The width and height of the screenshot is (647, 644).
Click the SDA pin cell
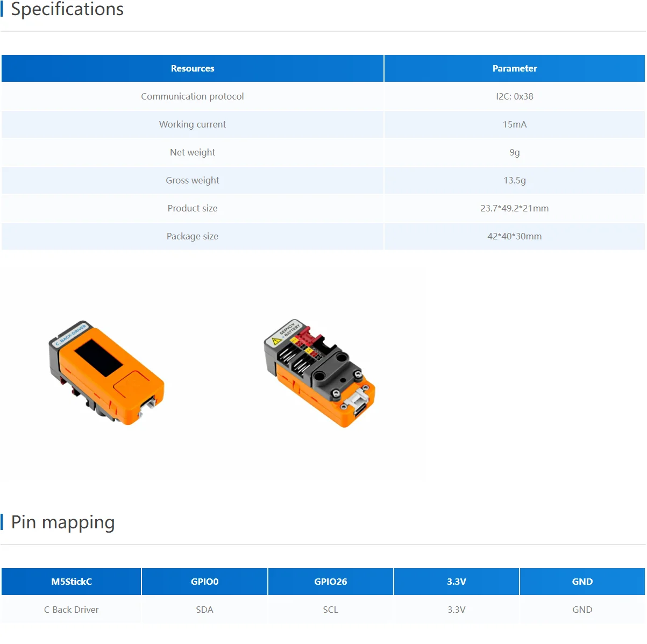click(204, 610)
